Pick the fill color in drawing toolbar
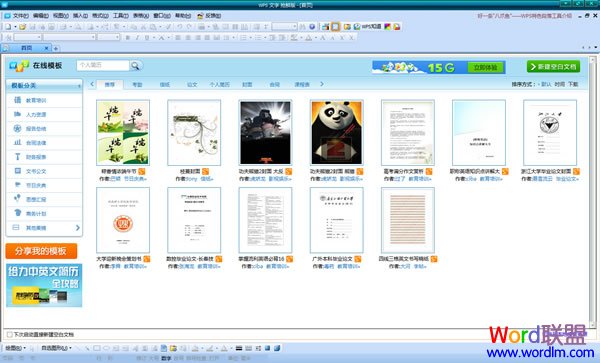 point(196,348)
